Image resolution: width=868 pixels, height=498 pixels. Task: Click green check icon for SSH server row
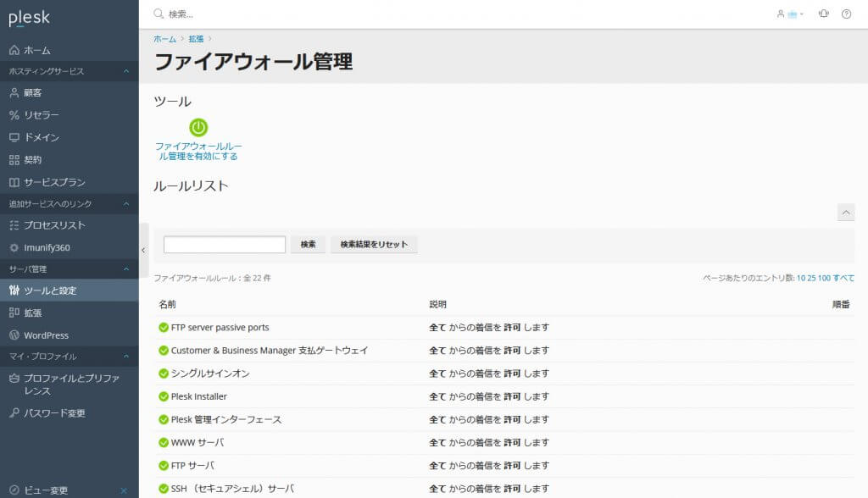164,489
